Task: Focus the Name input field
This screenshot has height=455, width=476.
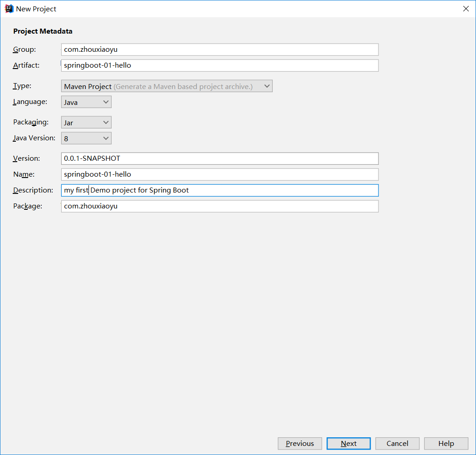Action: 220,174
